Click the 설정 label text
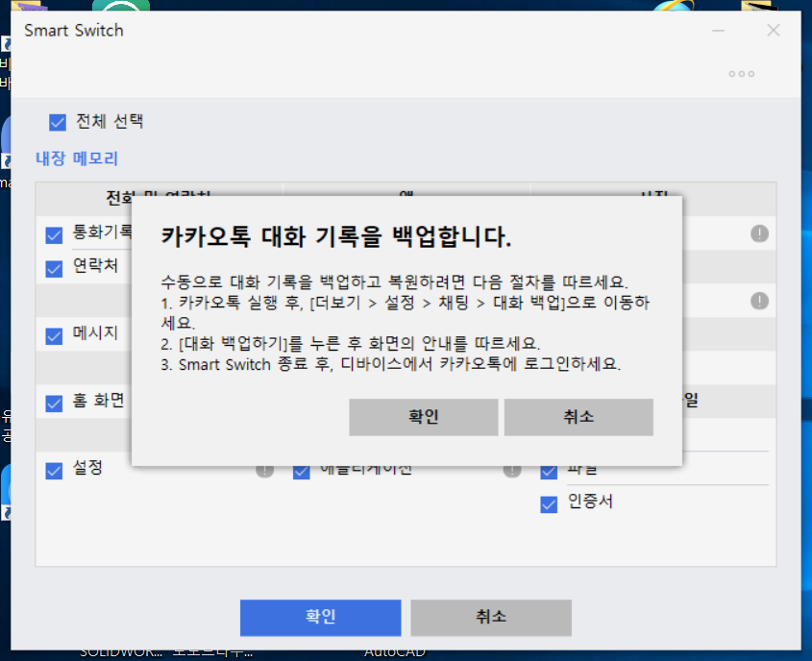Viewport: 812px width, 661px height. tap(87, 468)
